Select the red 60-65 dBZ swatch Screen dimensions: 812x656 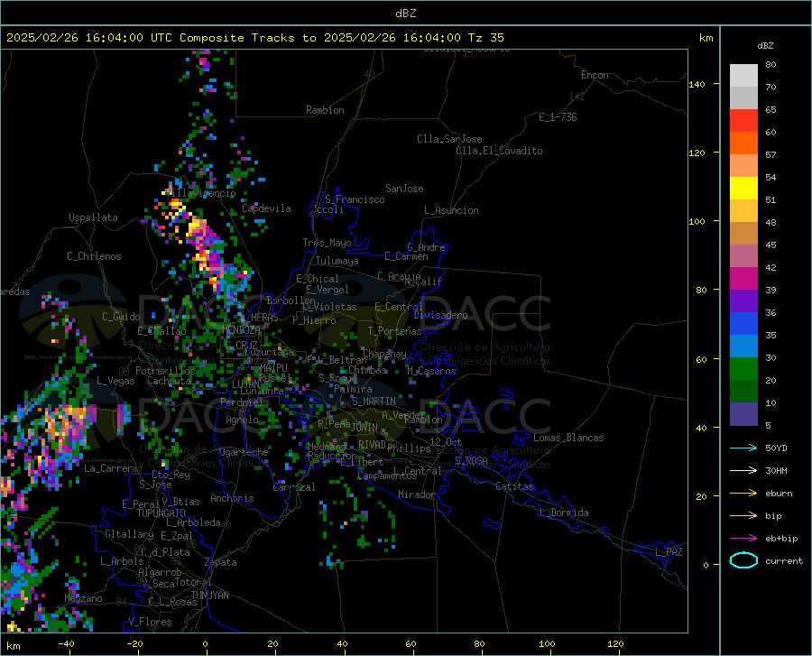point(743,121)
